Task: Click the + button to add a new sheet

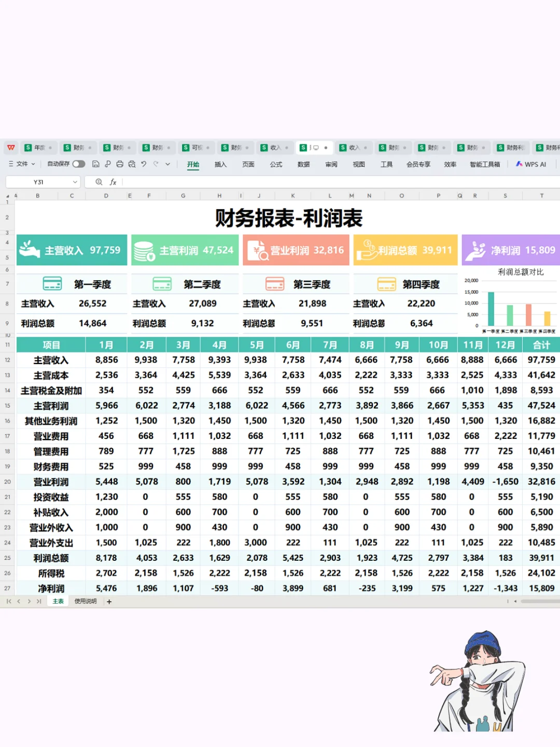Action: [x=109, y=601]
